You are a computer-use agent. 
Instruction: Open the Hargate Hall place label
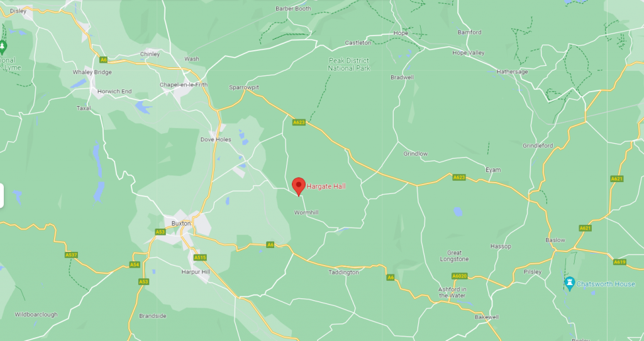pos(326,187)
